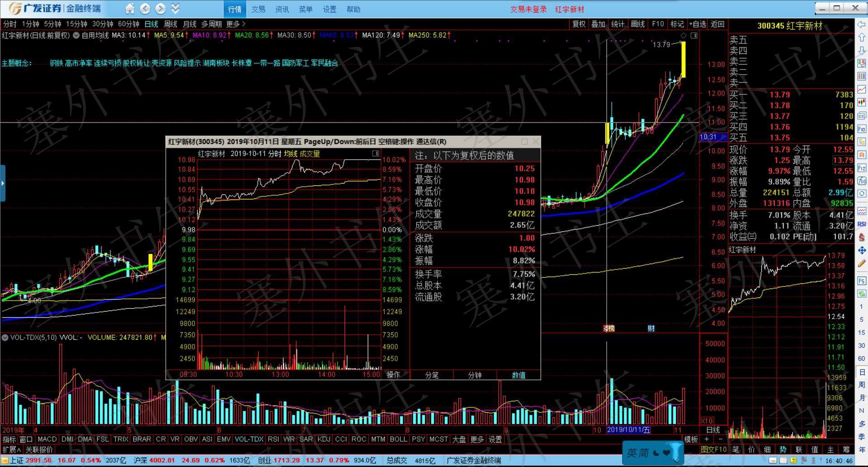Switch to 分时 chart period
This screenshot has height=467, width=868.
[9, 24]
